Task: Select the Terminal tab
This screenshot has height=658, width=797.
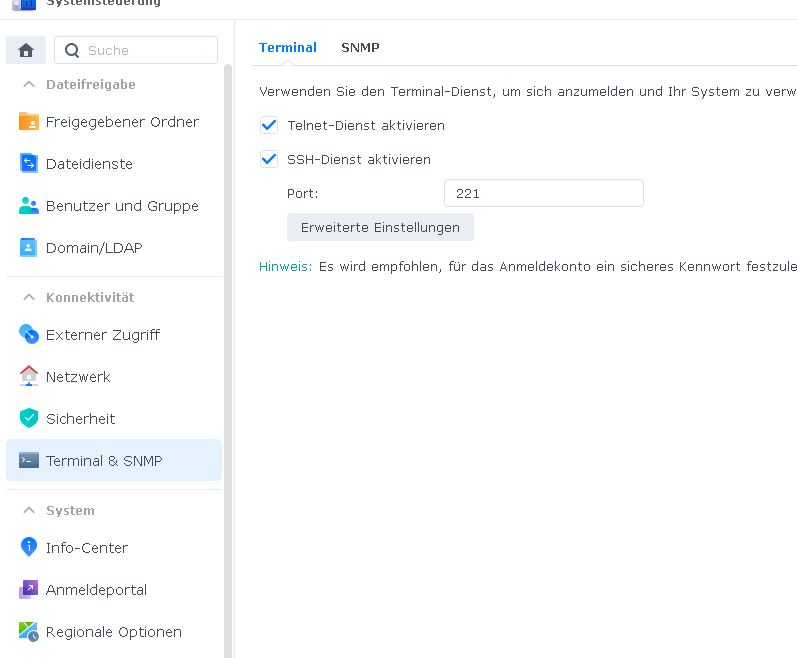Action: (x=288, y=47)
